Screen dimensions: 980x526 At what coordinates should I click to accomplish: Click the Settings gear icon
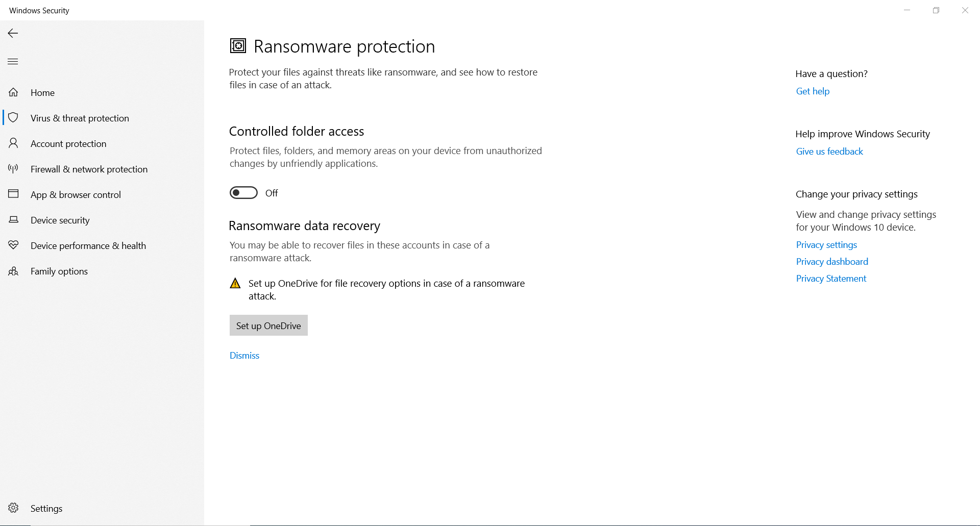coord(13,508)
